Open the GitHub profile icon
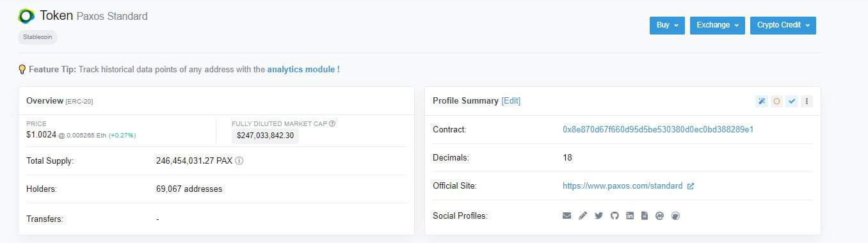This screenshot has height=243, width=868. coord(615,216)
